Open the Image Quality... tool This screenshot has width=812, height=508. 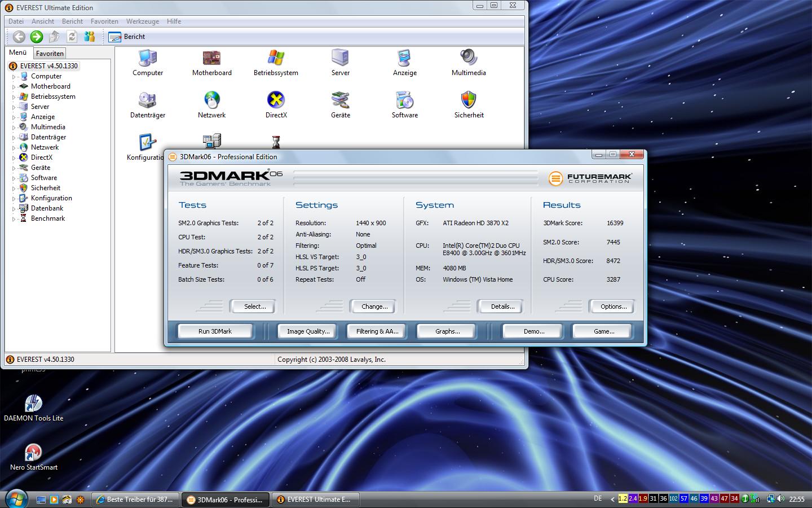point(308,331)
